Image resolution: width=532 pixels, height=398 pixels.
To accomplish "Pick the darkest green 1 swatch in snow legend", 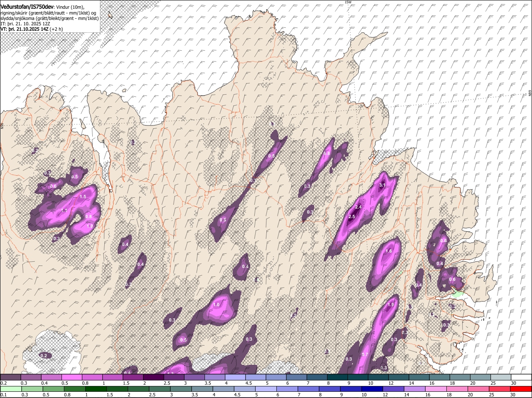I will point(96,389).
